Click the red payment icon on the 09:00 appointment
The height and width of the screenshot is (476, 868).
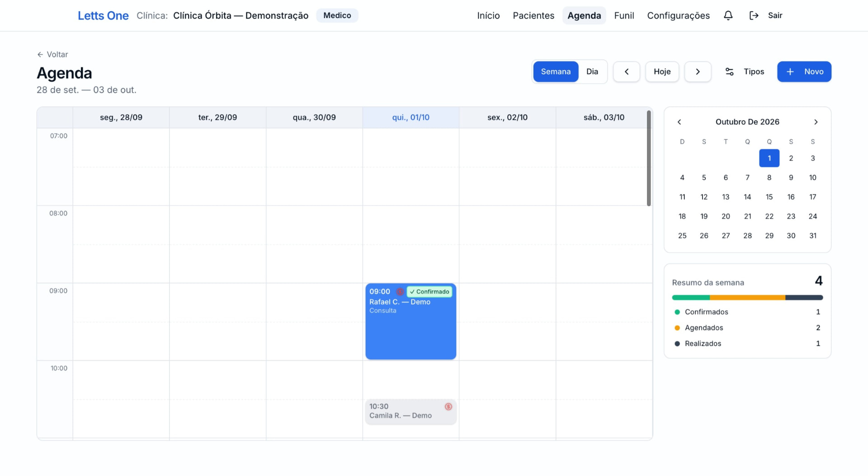pos(400,292)
